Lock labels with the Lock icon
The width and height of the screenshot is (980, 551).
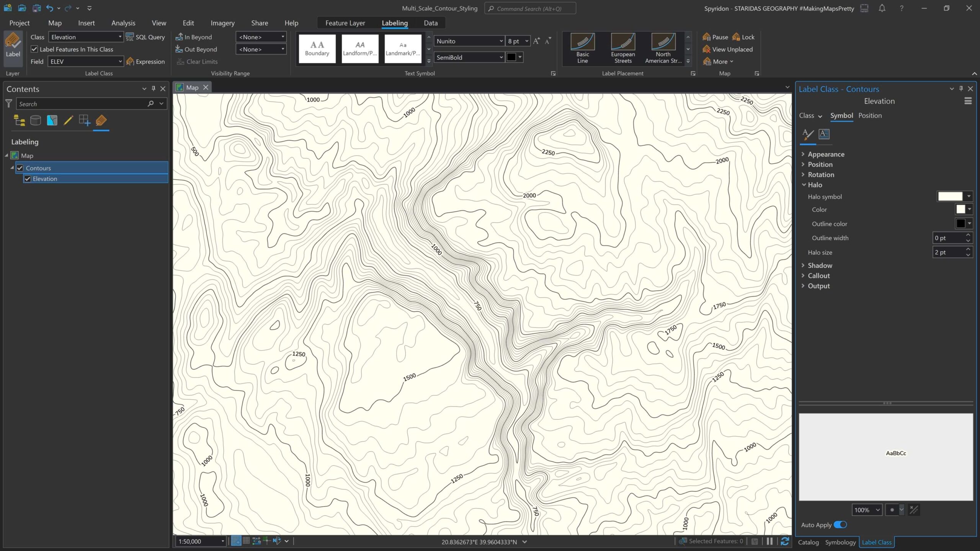[736, 37]
